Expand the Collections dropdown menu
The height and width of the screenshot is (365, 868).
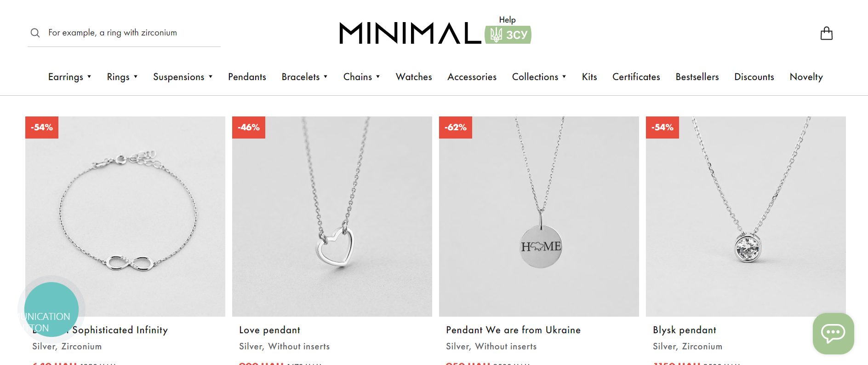pos(539,77)
